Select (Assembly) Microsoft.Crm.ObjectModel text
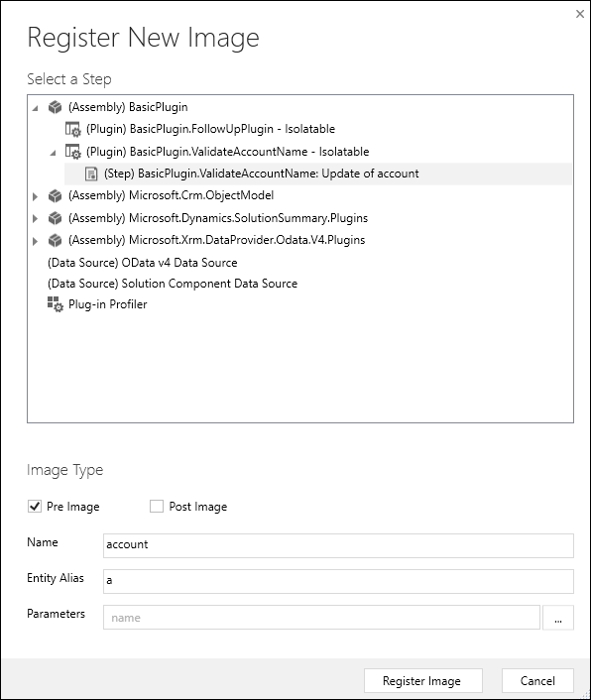Screen dimensions: 591x700 pyautogui.click(x=171, y=195)
